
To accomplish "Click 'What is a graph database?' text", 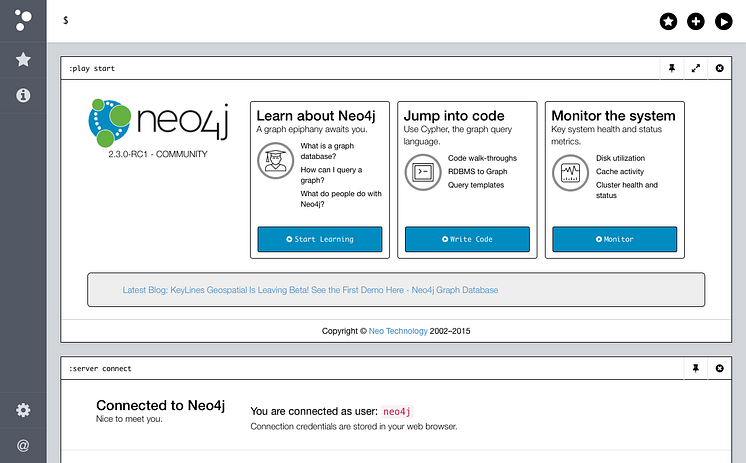I will 327,151.
